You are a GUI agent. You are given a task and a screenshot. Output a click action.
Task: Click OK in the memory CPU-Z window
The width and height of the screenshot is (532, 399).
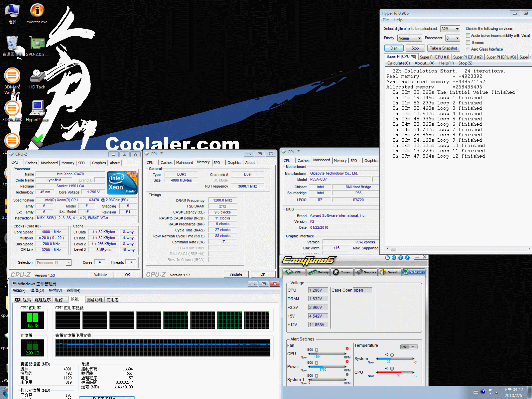point(263,274)
